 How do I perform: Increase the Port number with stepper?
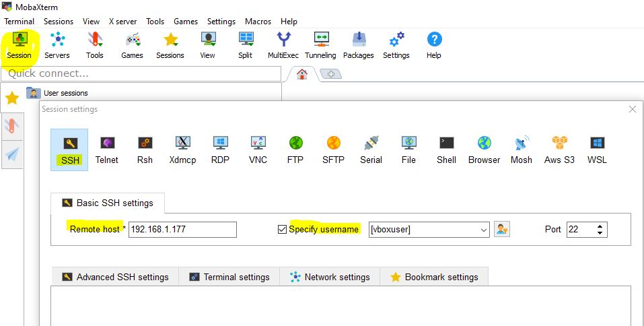pos(601,226)
